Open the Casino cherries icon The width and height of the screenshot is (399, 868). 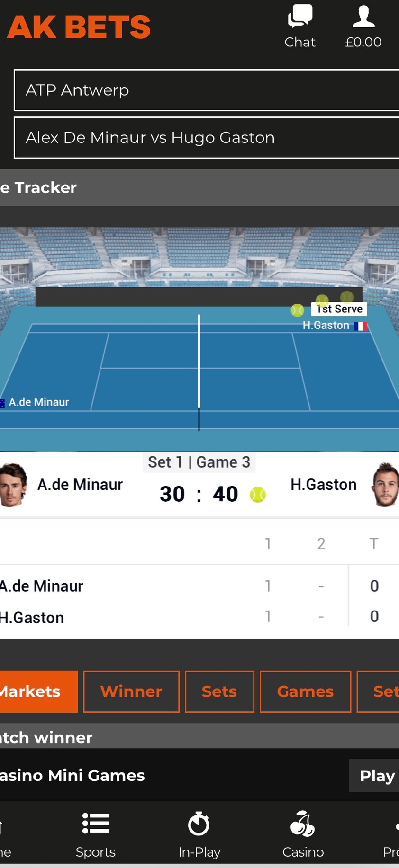point(303,824)
